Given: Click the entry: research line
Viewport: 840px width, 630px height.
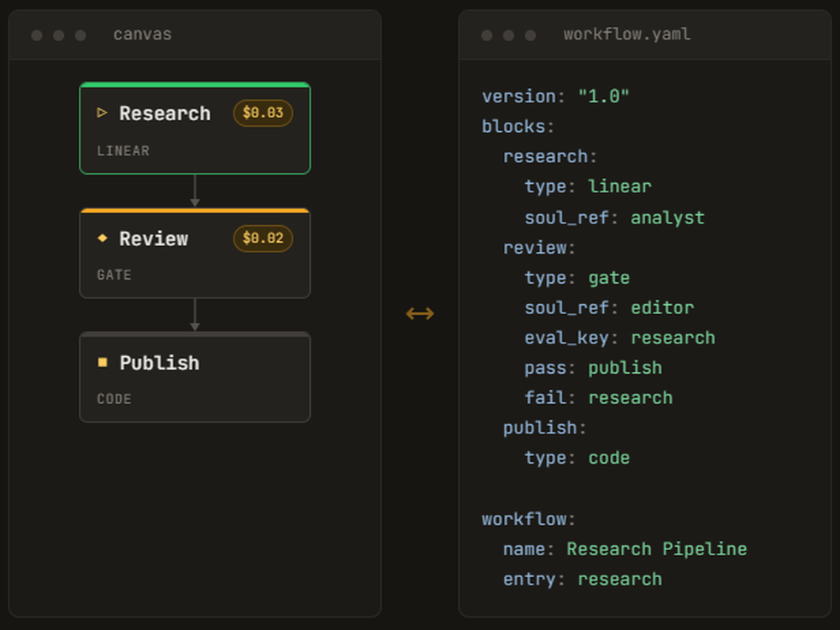Looking at the screenshot, I should point(582,579).
